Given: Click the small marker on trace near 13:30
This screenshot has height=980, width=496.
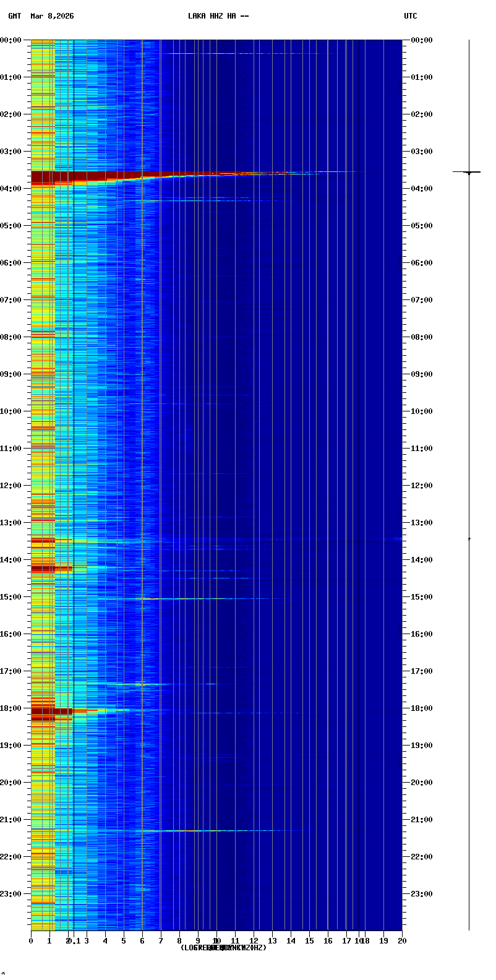Looking at the screenshot, I should [x=469, y=539].
